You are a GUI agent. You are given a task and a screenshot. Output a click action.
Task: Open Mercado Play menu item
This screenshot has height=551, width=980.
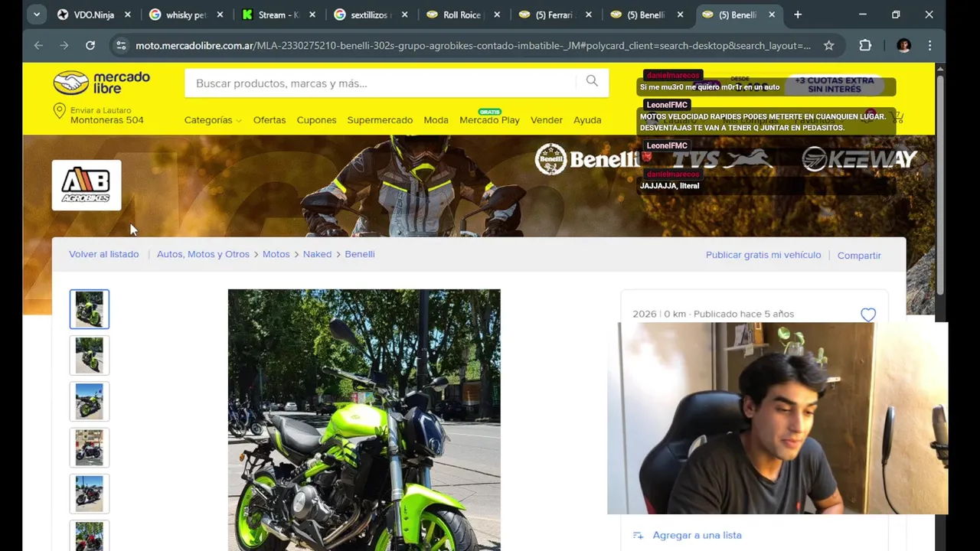(x=489, y=120)
